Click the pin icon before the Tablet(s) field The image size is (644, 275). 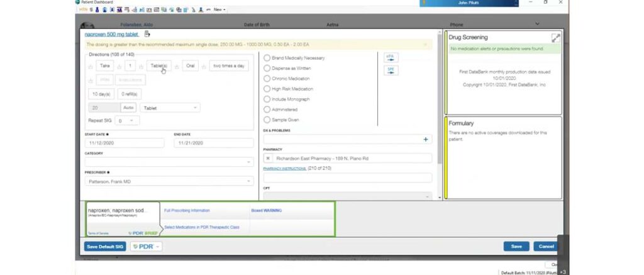click(x=141, y=67)
